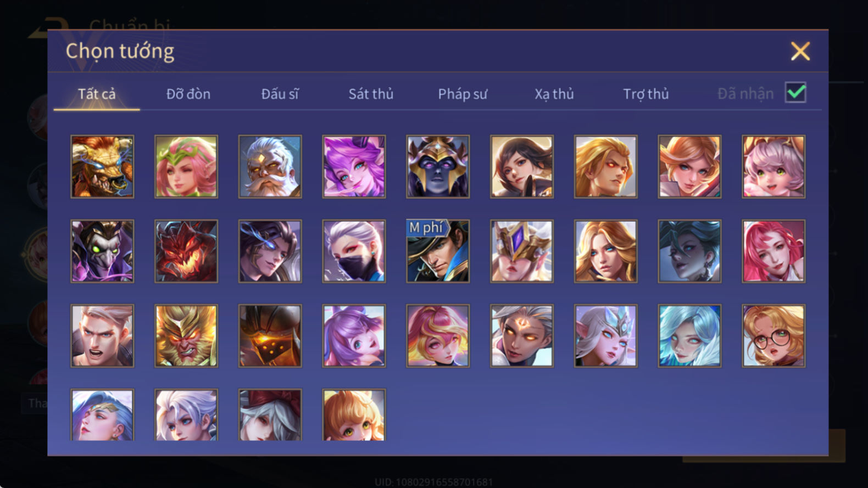Open the 'Đấu sĩ' tab
Screen dimensions: 868x488
point(280,94)
